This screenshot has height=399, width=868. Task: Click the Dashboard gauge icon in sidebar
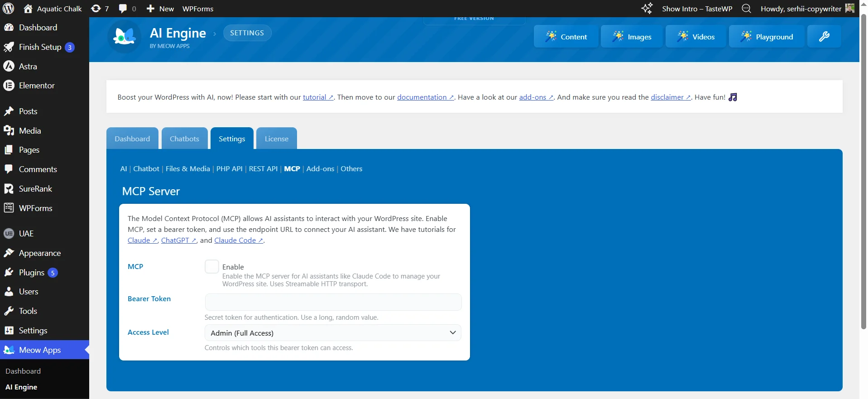(x=9, y=28)
